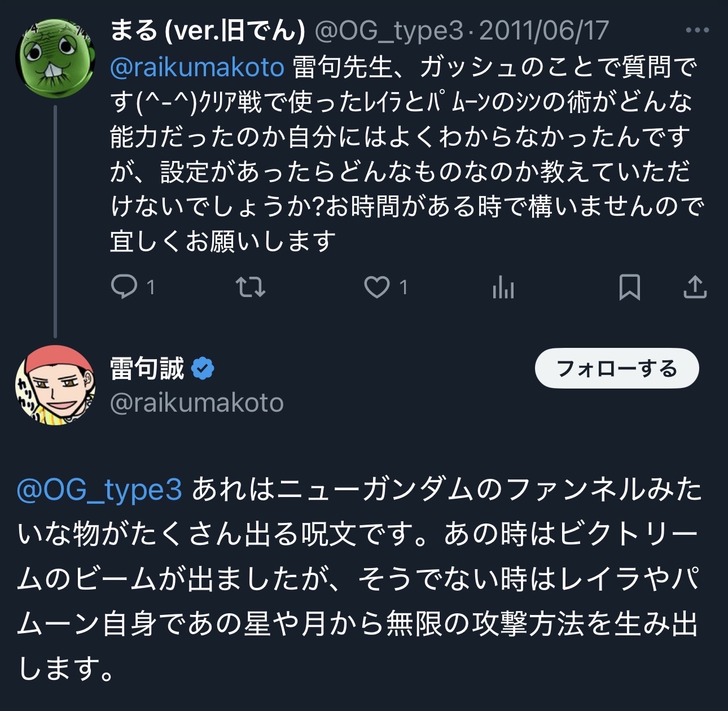Bookmark the tweet from まる
Screen dimensions: 728x711
[629, 287]
